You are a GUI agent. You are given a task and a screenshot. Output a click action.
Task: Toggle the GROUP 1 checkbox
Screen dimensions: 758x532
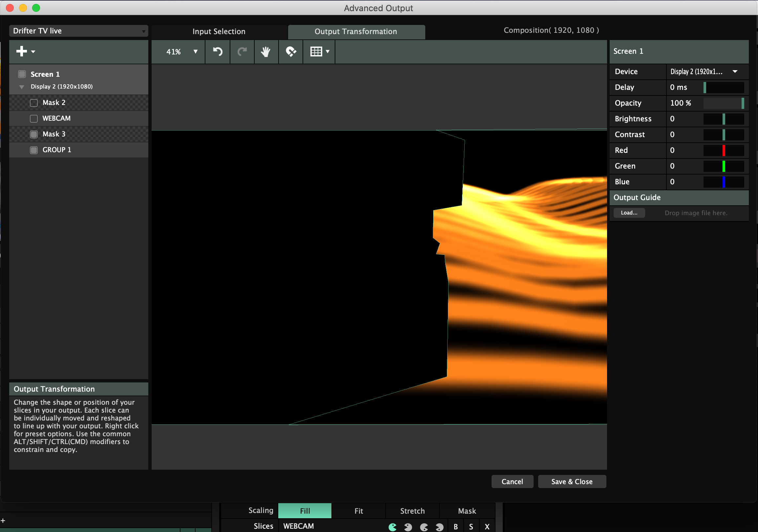click(x=34, y=150)
